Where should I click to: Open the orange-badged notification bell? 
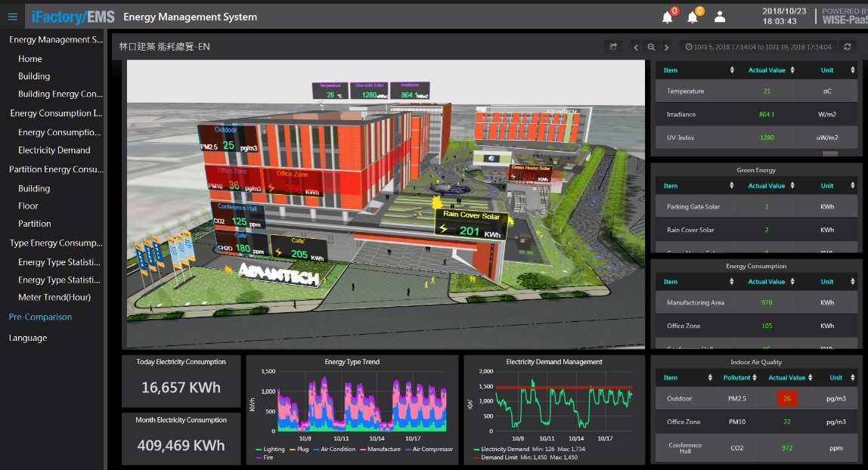click(693, 17)
